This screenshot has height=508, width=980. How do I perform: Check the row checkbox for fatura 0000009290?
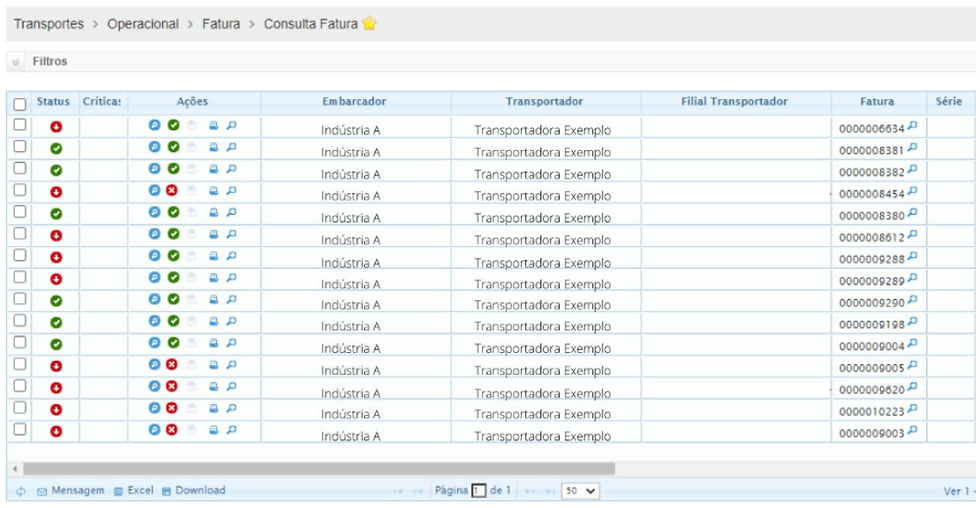[x=20, y=299]
